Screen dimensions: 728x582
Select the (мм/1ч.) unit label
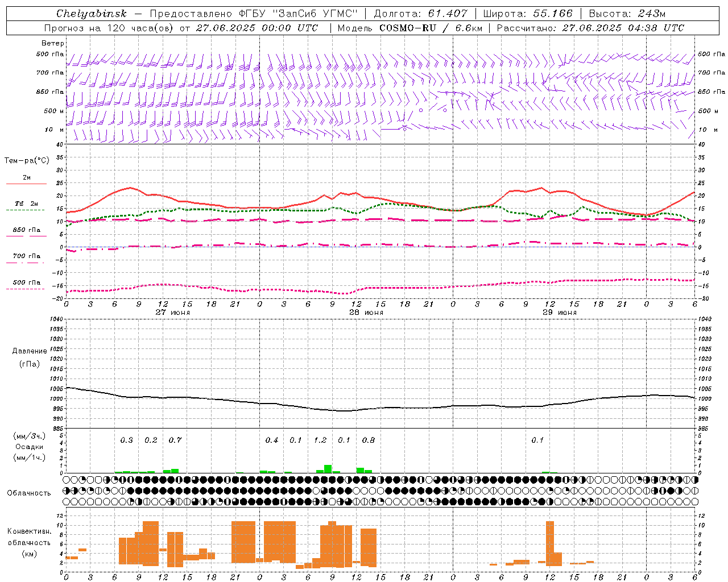(x=30, y=458)
